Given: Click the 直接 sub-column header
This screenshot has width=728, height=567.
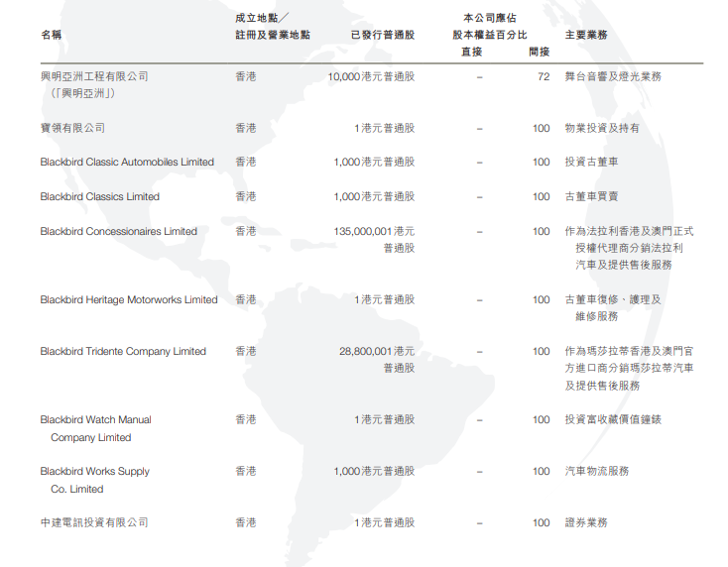Looking at the screenshot, I should pos(471,53).
